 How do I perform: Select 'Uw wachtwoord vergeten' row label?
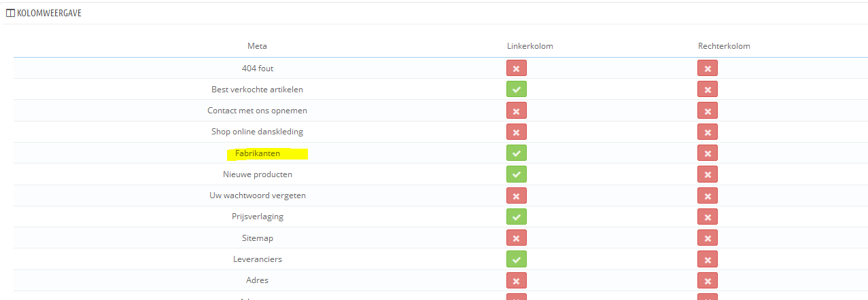pos(258,195)
